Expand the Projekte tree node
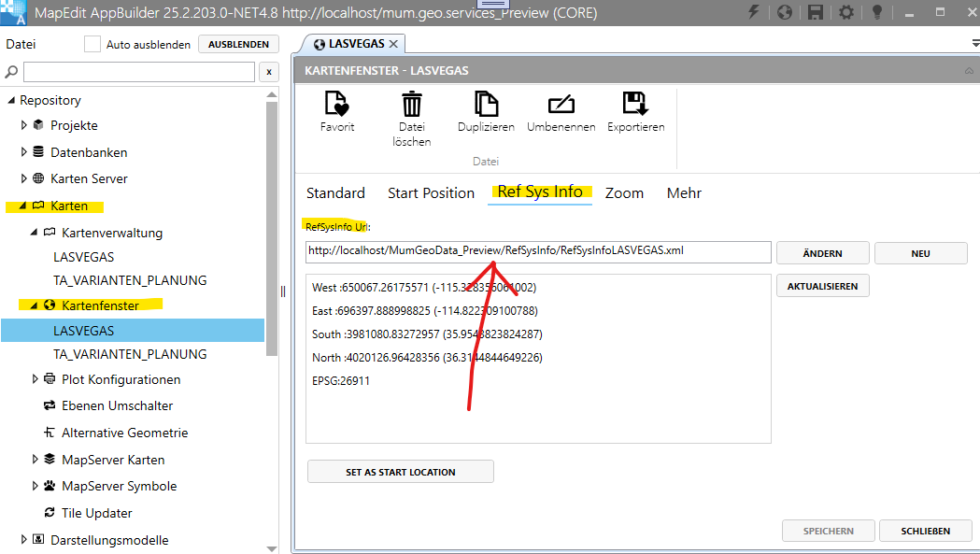Image resolution: width=980 pixels, height=554 pixels. pyautogui.click(x=25, y=125)
